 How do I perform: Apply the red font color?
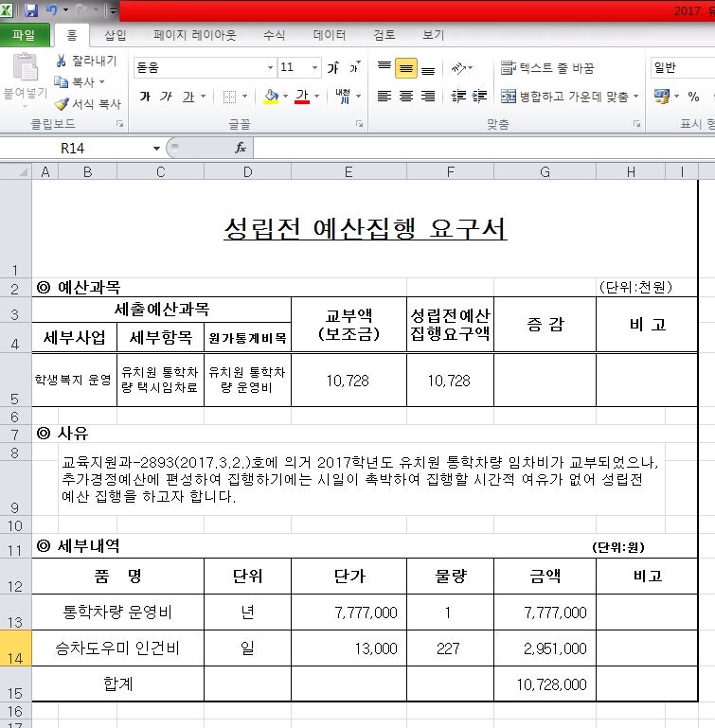[x=302, y=97]
